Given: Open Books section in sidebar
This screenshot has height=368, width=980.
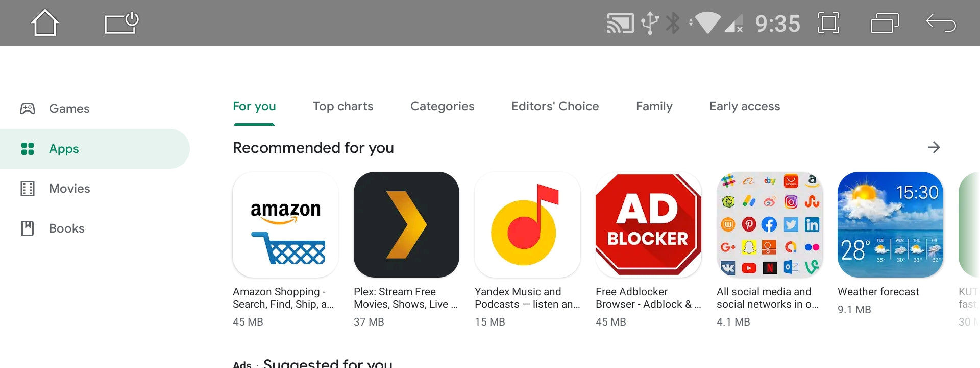Looking at the screenshot, I should [66, 228].
